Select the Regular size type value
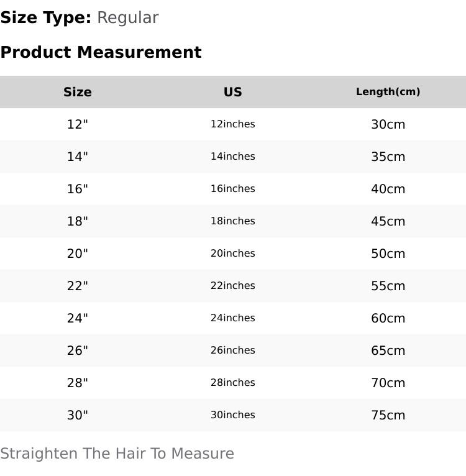The image size is (466, 476). coord(128,18)
